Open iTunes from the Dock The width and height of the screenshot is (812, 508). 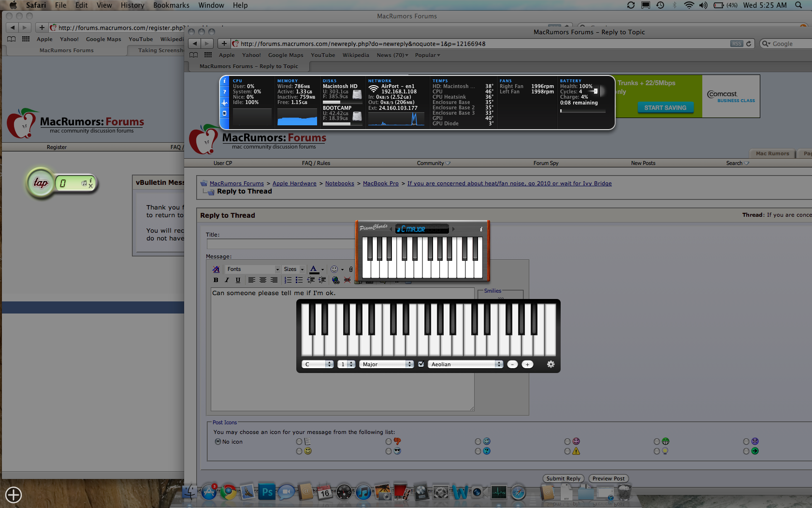click(x=363, y=493)
